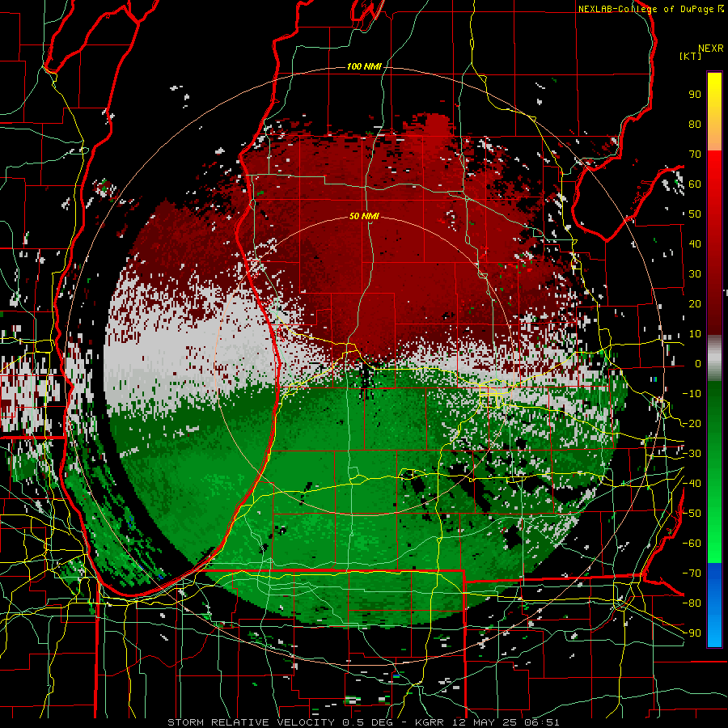Click the positive 40 scale label
The height and width of the screenshot is (728, 728).
point(695,244)
